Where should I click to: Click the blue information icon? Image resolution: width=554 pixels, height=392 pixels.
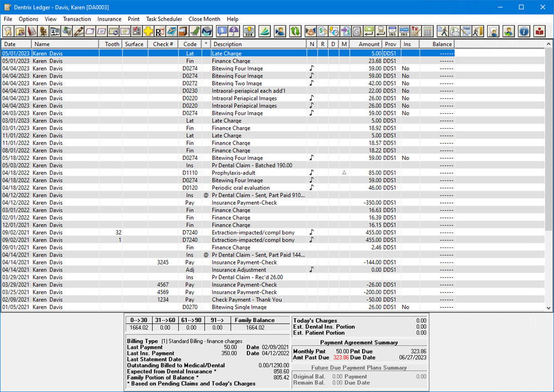click(x=524, y=31)
